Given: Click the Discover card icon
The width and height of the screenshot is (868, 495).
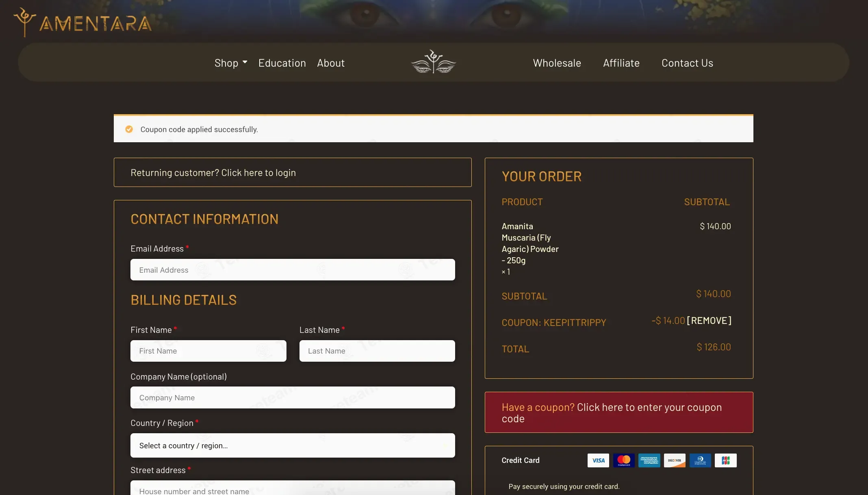Looking at the screenshot, I should (x=675, y=460).
